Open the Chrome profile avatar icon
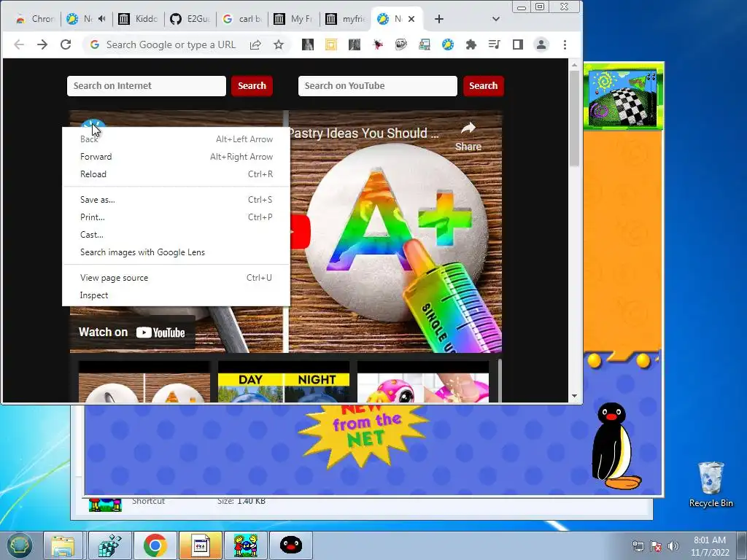747x560 pixels. [x=541, y=44]
